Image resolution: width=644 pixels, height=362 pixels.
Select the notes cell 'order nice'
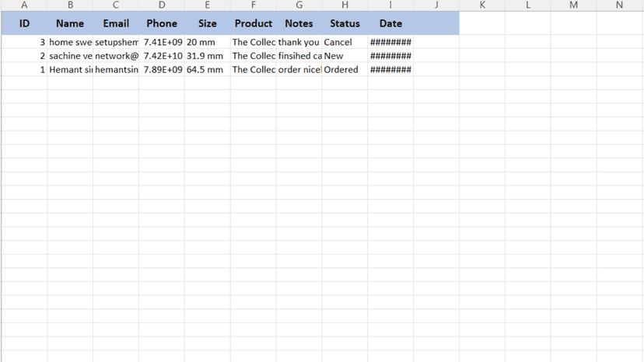pos(299,69)
